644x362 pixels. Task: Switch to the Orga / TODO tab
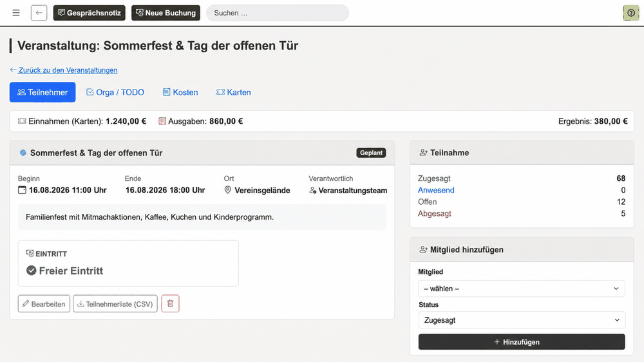pos(115,92)
